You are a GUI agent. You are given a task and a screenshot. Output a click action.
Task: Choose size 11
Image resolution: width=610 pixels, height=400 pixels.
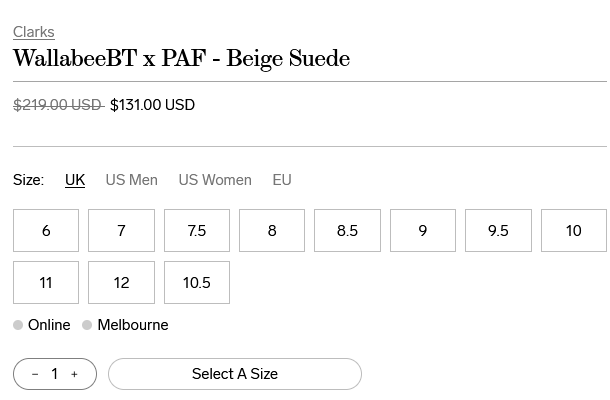(x=46, y=283)
